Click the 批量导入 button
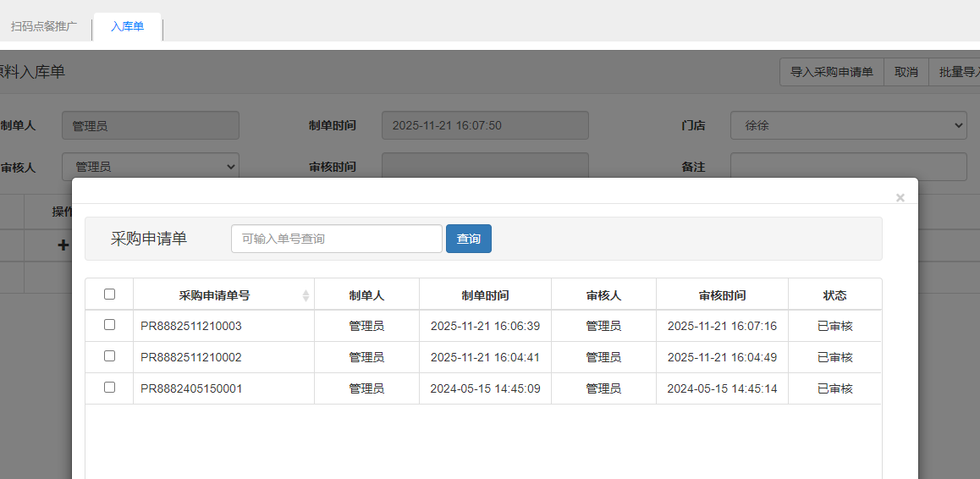This screenshot has height=479, width=980. click(956, 72)
